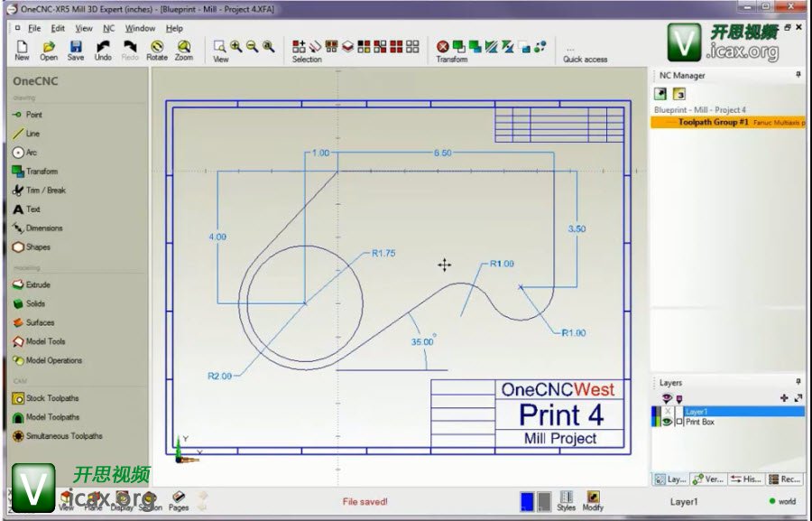Zoom in with the plus magnifier
Screen dimensions: 812x521
(x=236, y=47)
